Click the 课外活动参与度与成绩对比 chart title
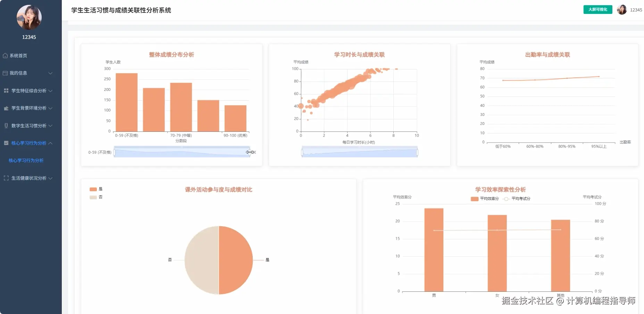Screen dimensions: 644x314 pyautogui.click(x=219, y=190)
